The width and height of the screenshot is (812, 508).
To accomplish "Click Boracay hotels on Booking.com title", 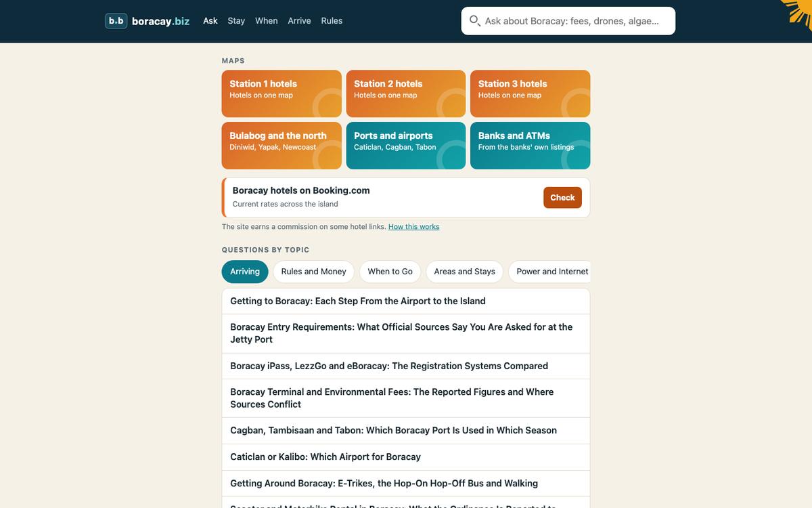I will pos(301,190).
